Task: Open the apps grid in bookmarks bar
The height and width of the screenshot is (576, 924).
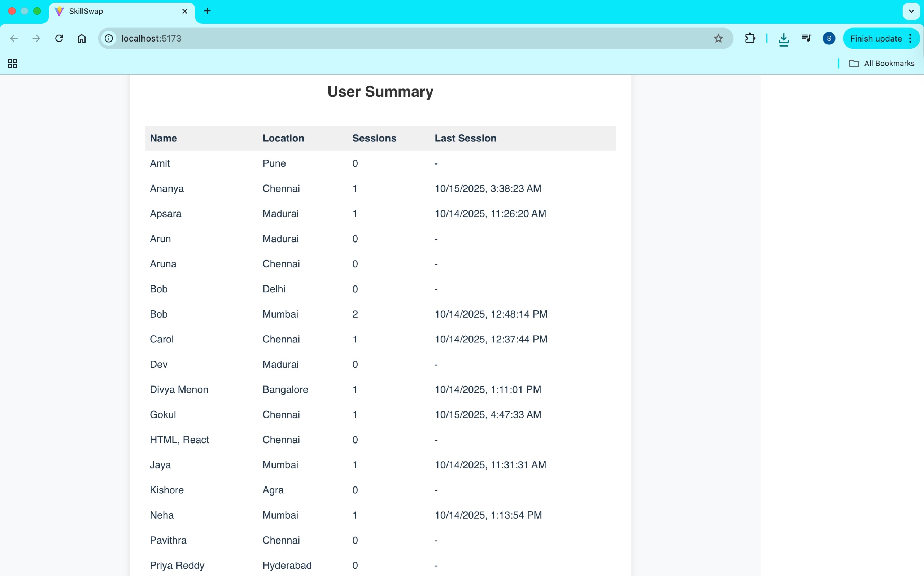Action: click(13, 63)
